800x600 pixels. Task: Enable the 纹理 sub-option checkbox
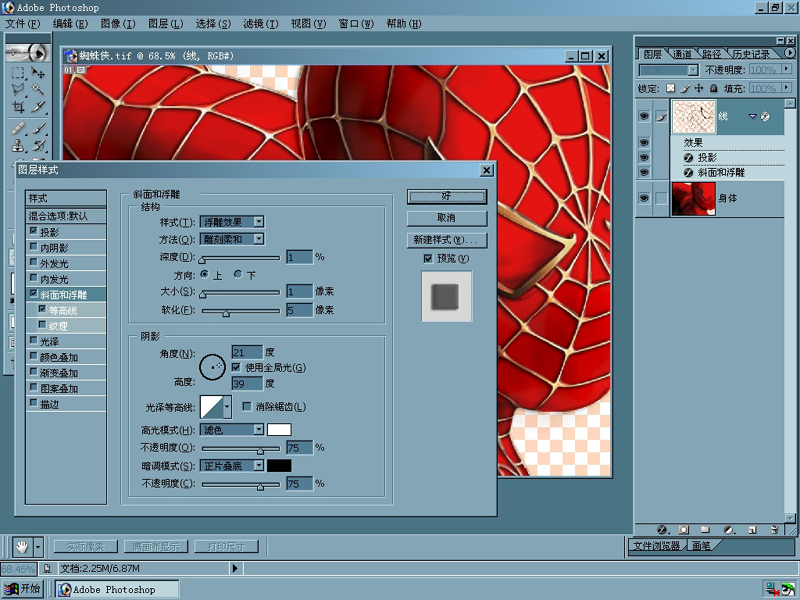point(42,325)
